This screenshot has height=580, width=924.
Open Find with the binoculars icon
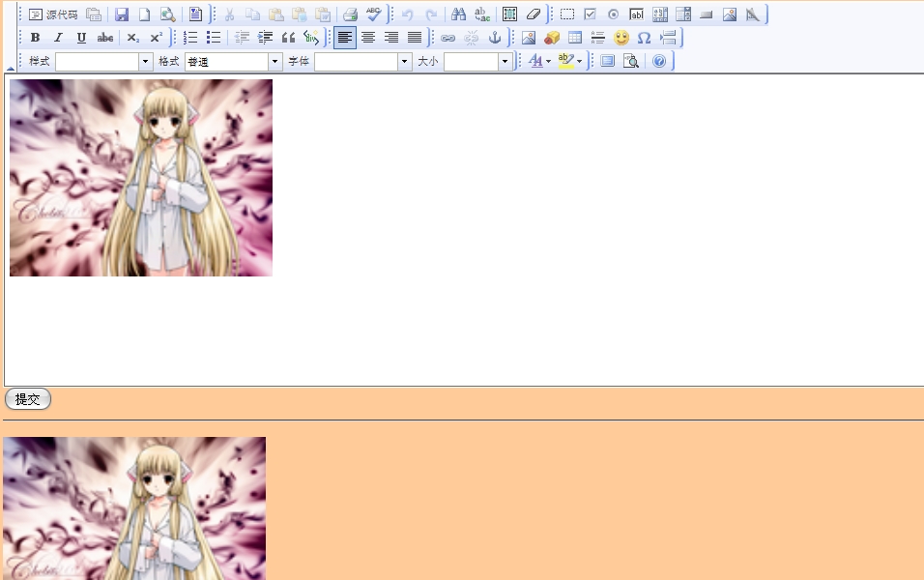(x=458, y=14)
